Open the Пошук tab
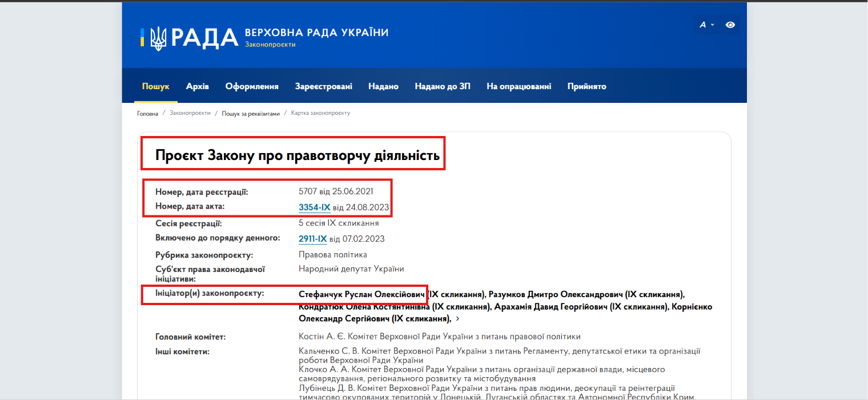Viewport: 868px width, 400px height. click(156, 86)
